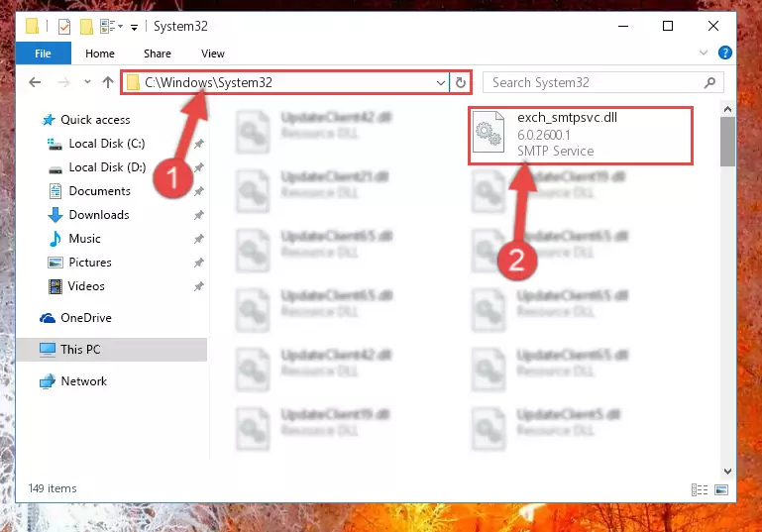This screenshot has width=762, height=532.
Task: Switch to the Home ribbon tab
Action: pyautogui.click(x=100, y=53)
